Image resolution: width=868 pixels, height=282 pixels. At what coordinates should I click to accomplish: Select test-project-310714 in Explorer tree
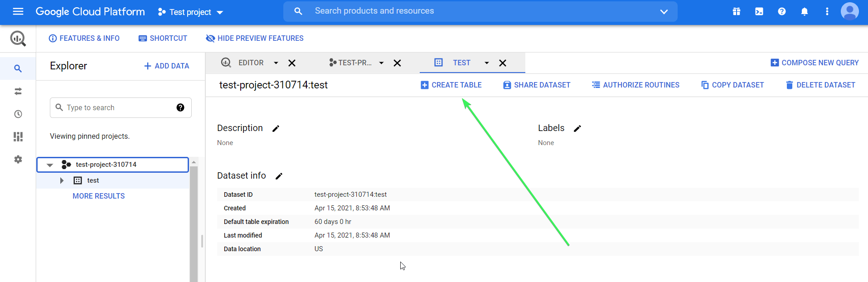pos(112,165)
